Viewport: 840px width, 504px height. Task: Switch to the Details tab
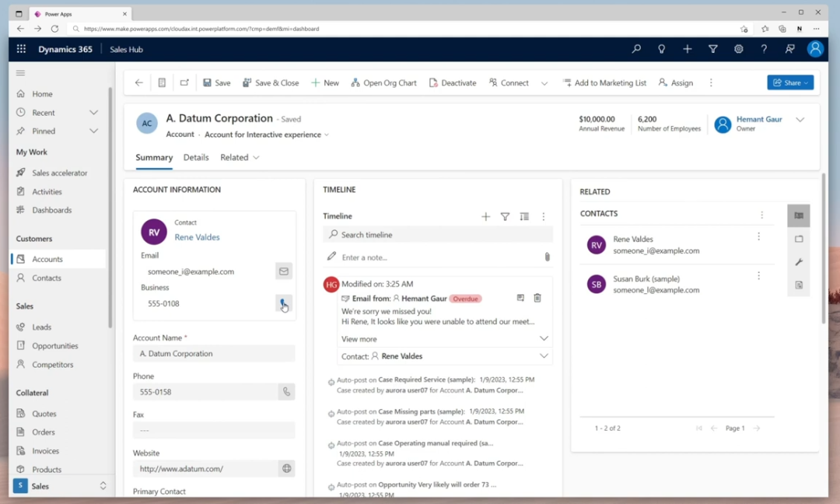[x=196, y=157]
